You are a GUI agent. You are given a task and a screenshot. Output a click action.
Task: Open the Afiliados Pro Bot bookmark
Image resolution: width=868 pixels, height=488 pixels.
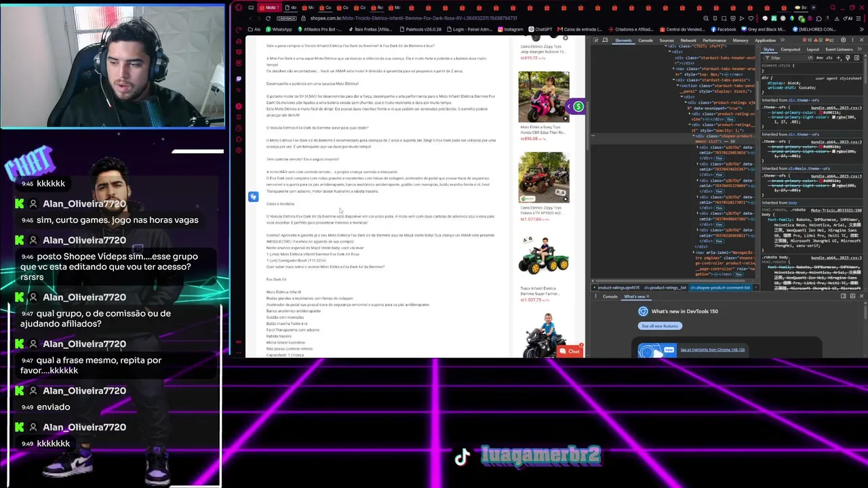320,30
